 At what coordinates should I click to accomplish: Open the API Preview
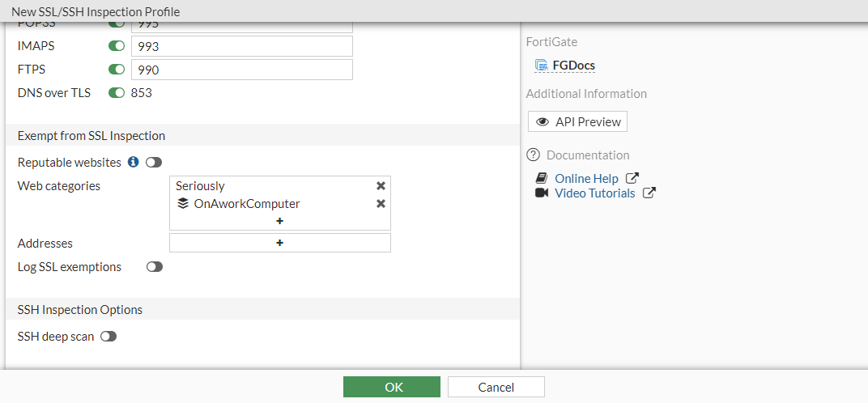pyautogui.click(x=577, y=121)
